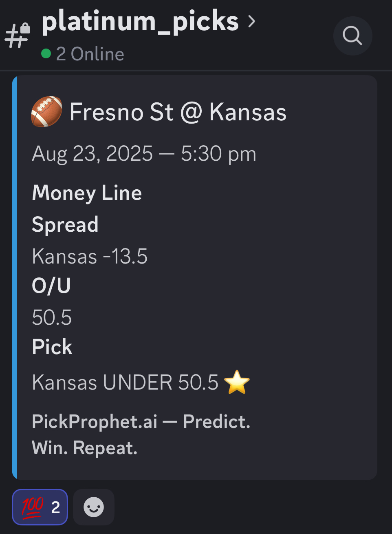
Task: Click the 50.5 over/under value
Action: [x=52, y=317]
